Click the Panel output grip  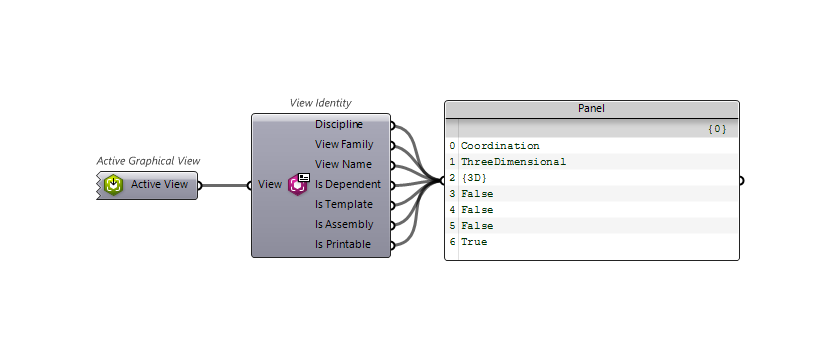741,181
